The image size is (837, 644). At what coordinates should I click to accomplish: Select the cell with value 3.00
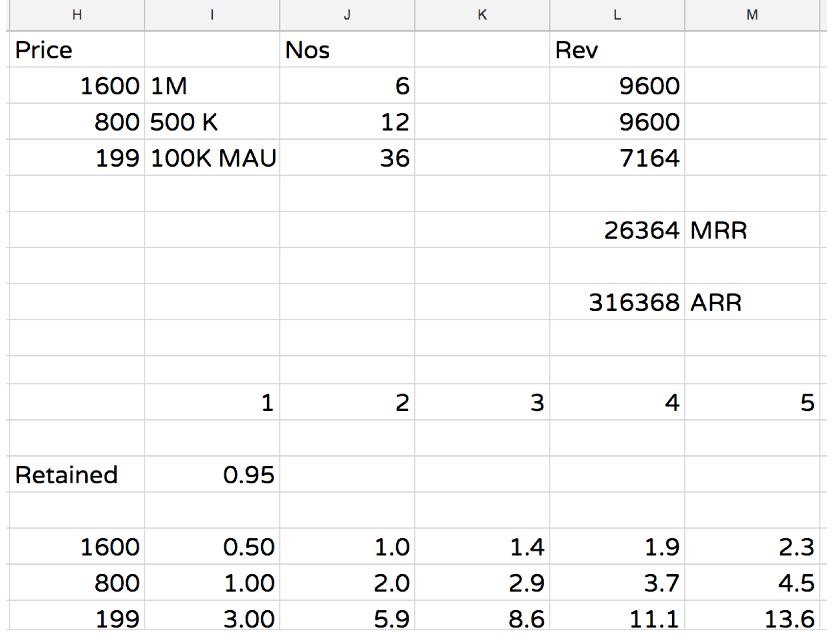(x=212, y=616)
